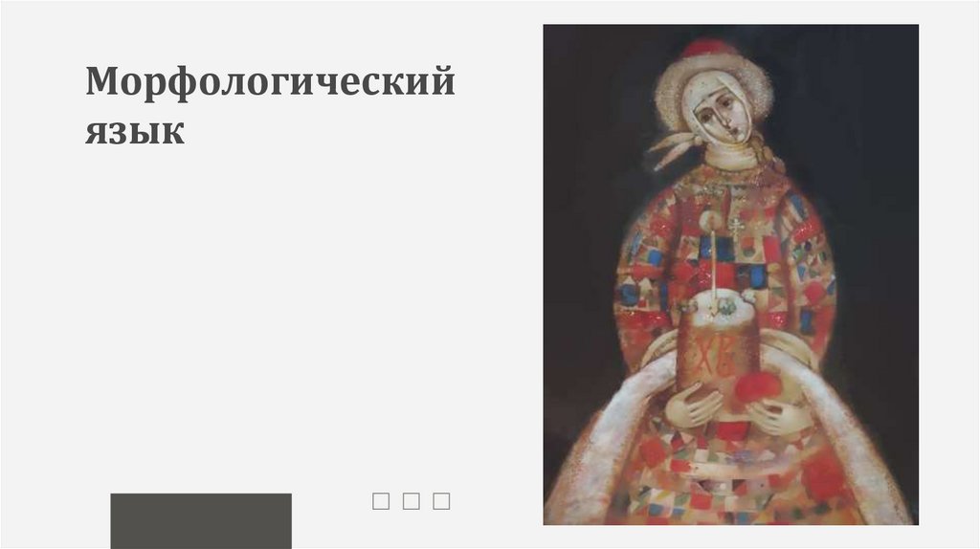Click the first small square at left

tap(381, 501)
